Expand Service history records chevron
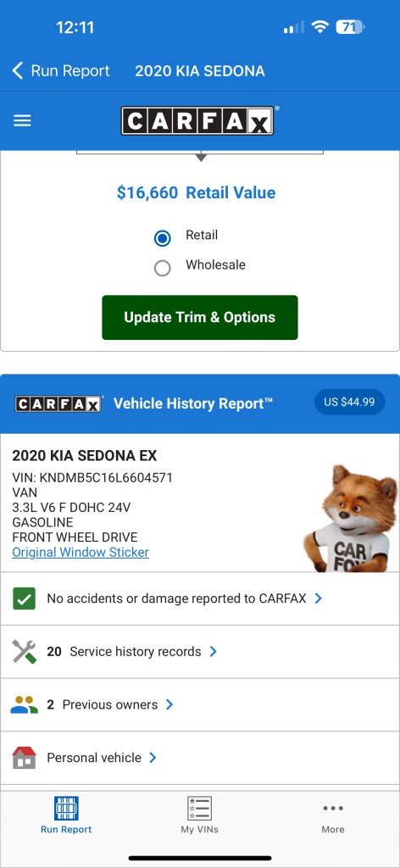Image resolution: width=400 pixels, height=868 pixels. 213,652
